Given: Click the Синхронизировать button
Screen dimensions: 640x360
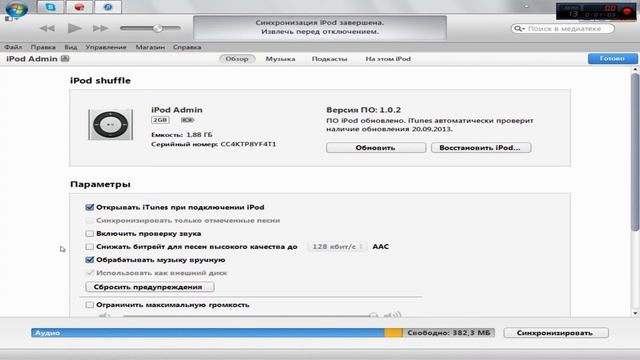Looking at the screenshot, I should tap(556, 333).
